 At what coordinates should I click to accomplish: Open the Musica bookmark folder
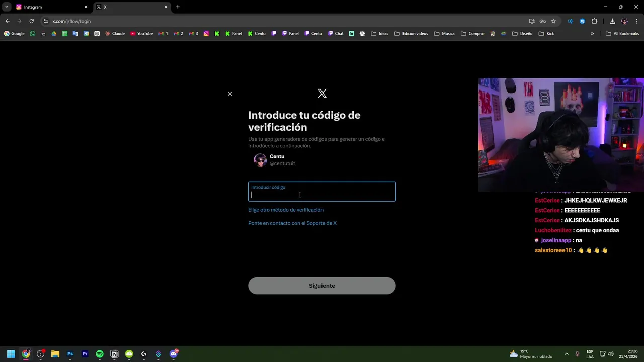point(444,34)
